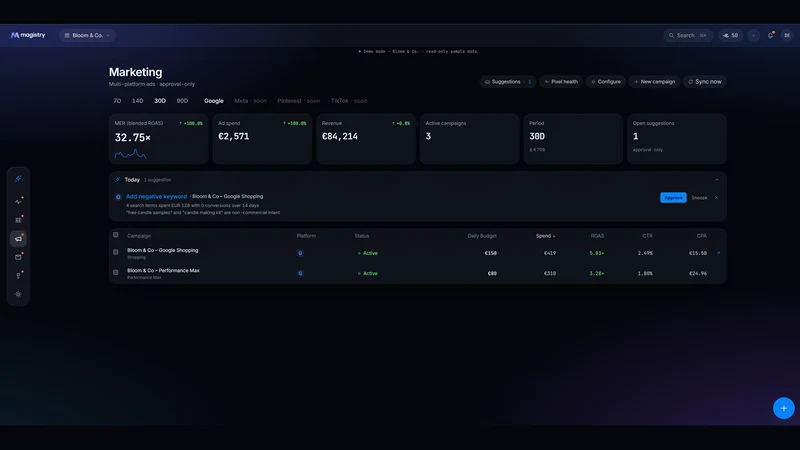This screenshot has width=800, height=450.
Task: Open the user avatar menu
Action: pos(787,35)
